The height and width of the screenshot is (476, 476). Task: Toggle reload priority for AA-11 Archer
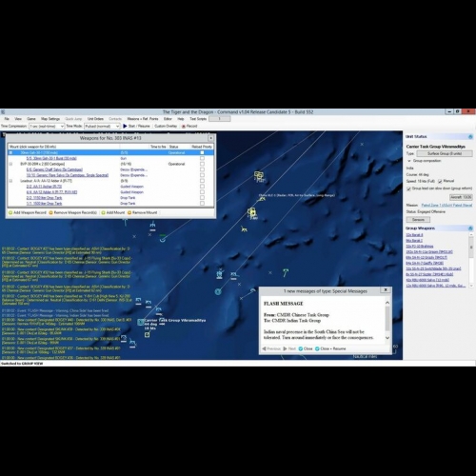point(202,187)
